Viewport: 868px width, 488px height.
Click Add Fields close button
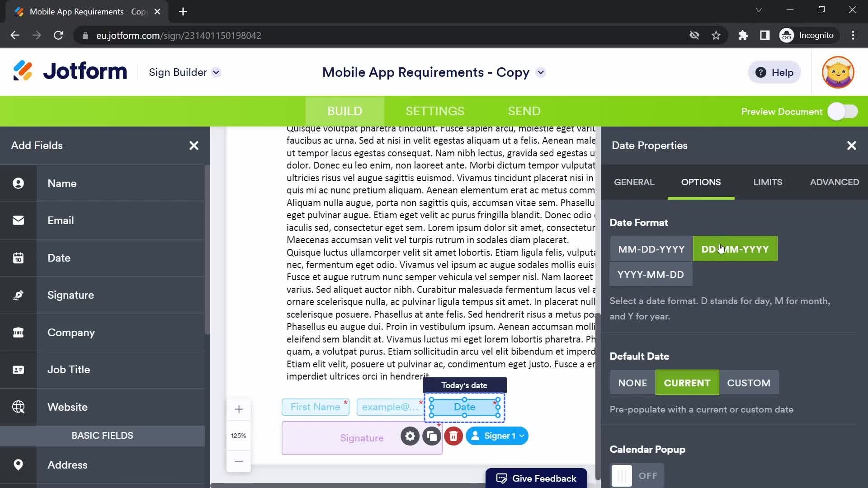(194, 145)
